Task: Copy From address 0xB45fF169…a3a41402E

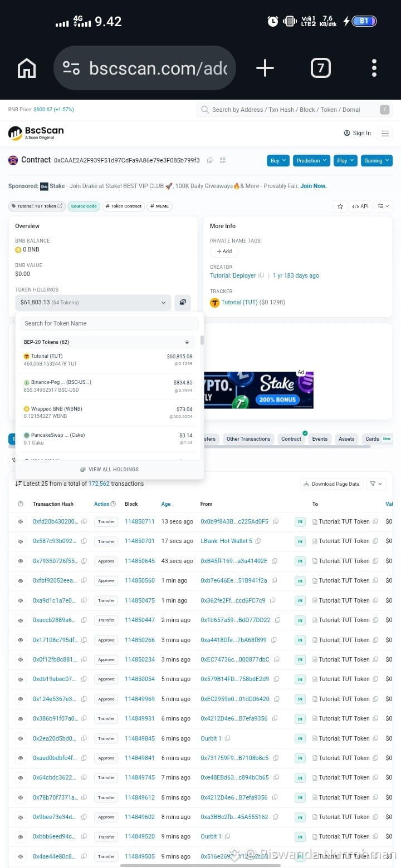Action: pos(275,561)
